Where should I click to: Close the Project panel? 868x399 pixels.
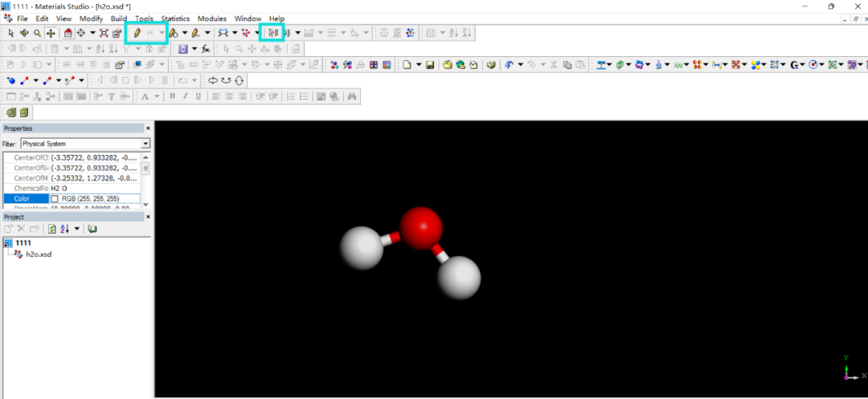click(x=148, y=217)
